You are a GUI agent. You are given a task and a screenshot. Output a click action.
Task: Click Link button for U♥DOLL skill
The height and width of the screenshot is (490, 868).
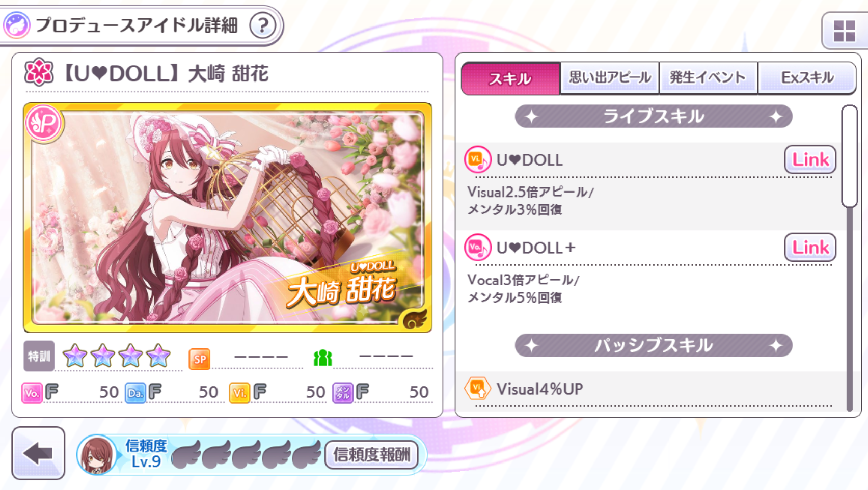[x=810, y=159]
